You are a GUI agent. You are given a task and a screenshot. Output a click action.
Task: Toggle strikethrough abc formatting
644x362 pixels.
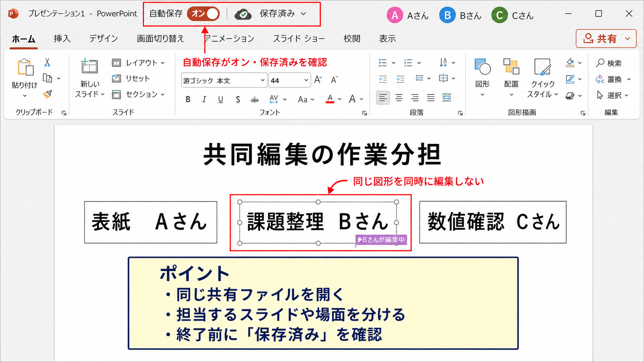pos(255,100)
